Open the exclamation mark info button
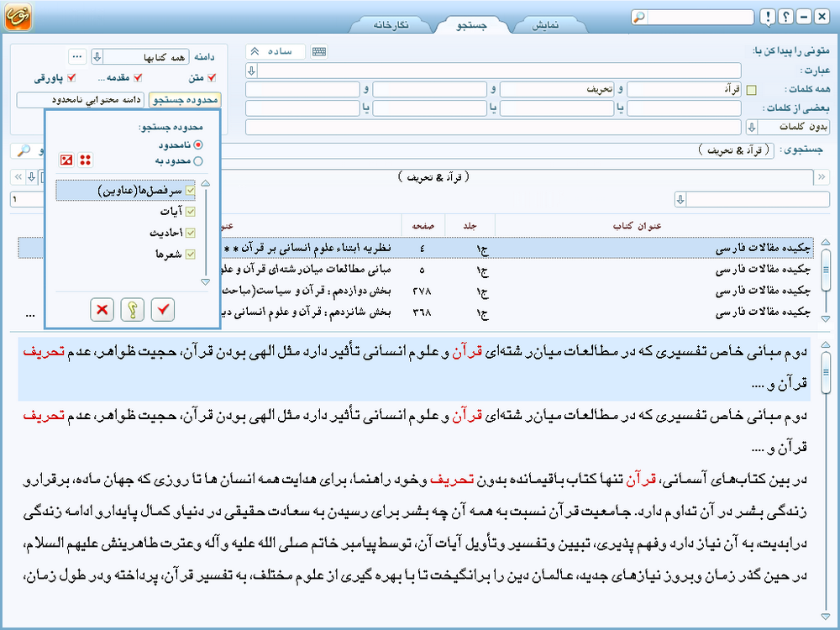Image resolution: width=840 pixels, height=630 pixels. (768, 17)
